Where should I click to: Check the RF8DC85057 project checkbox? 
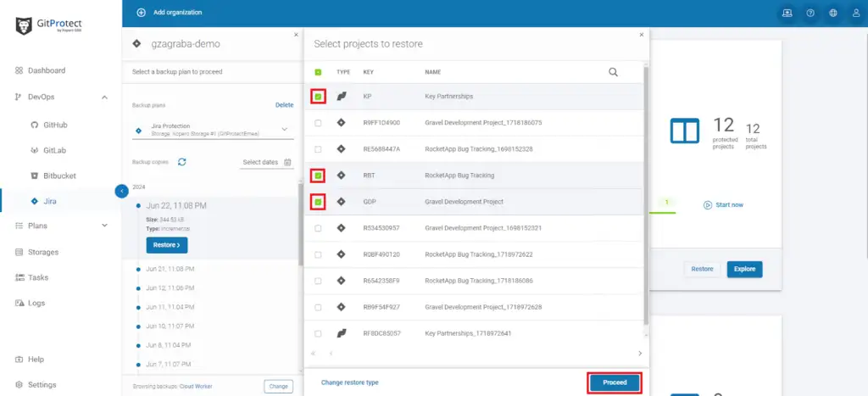click(x=318, y=333)
